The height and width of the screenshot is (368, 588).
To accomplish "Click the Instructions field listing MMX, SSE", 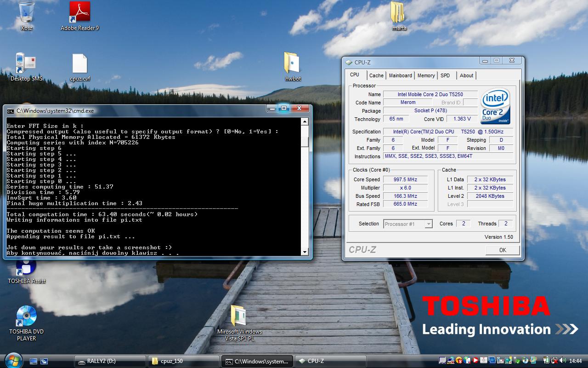I will [448, 156].
